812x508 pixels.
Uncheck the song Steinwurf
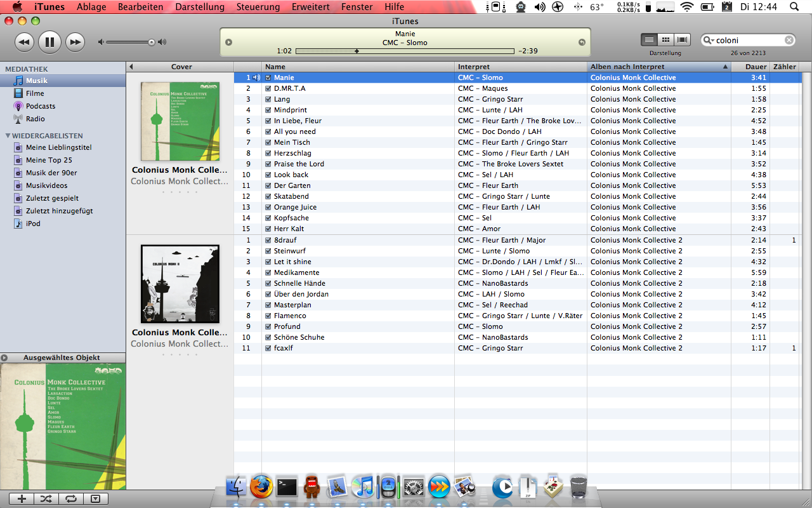tap(268, 251)
